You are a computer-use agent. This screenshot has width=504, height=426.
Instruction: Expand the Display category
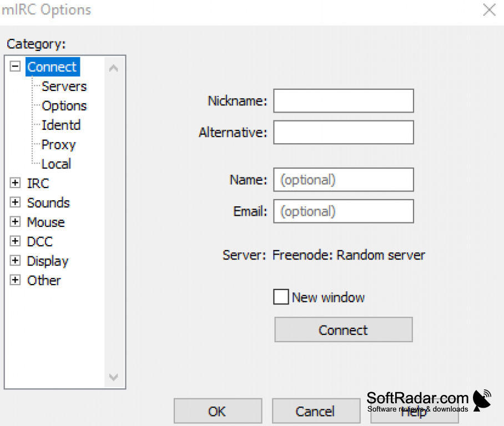15,261
